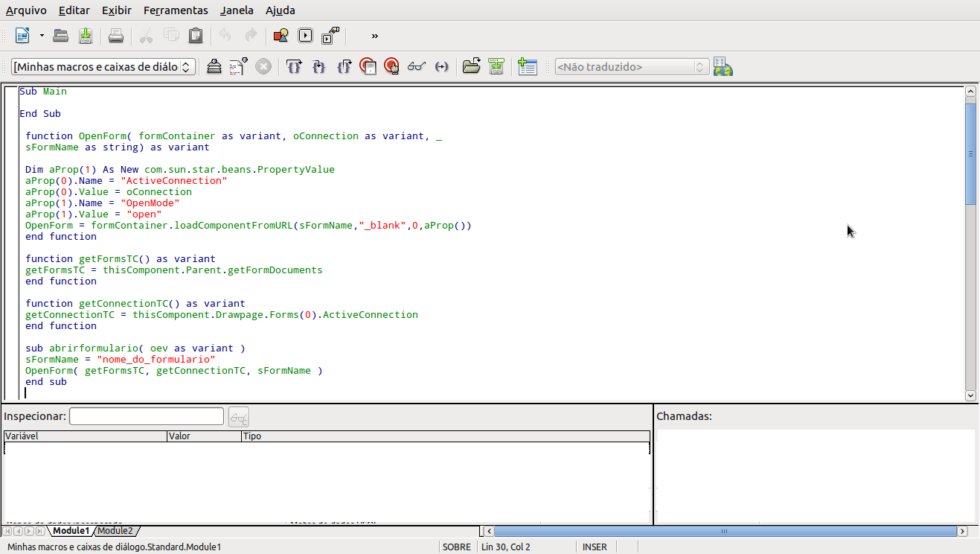The image size is (980, 554).
Task: Run the Basic macro
Action: pyautogui.click(x=238, y=66)
